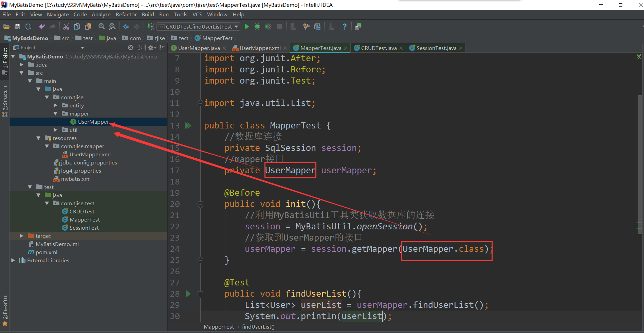Open Project panel gear settings
The image size is (644, 333).
point(152,48)
